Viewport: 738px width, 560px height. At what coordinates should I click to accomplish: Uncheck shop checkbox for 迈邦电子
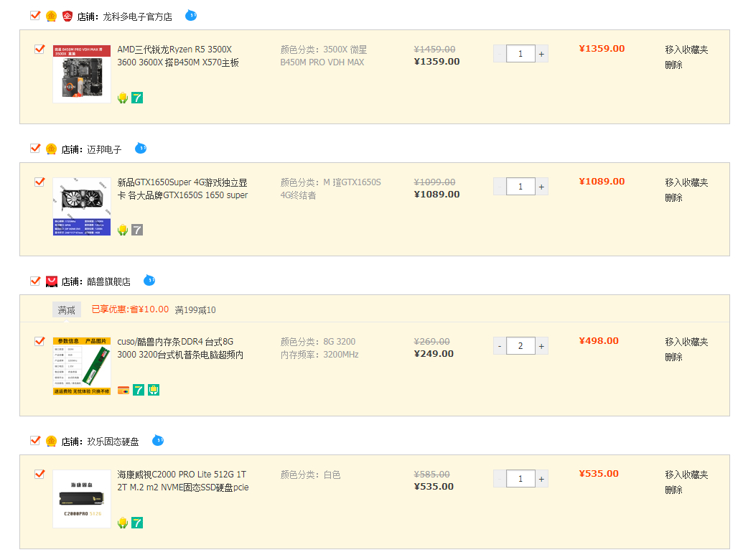[x=35, y=148]
